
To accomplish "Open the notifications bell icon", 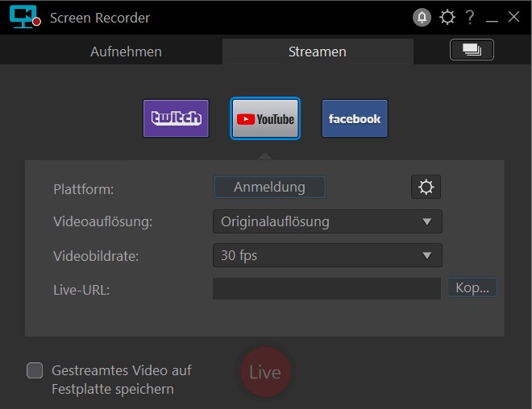I will 422,17.
